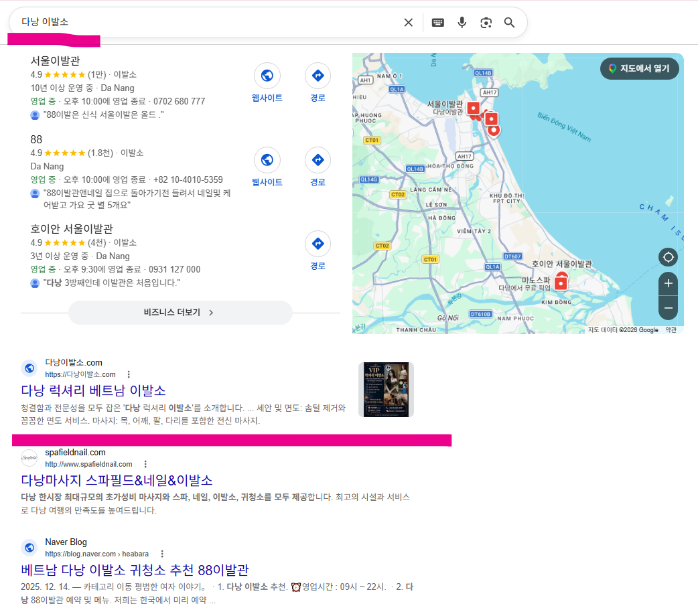The image size is (698, 616).
Task: Get directions icon for 서울이발관
Action: (318, 76)
